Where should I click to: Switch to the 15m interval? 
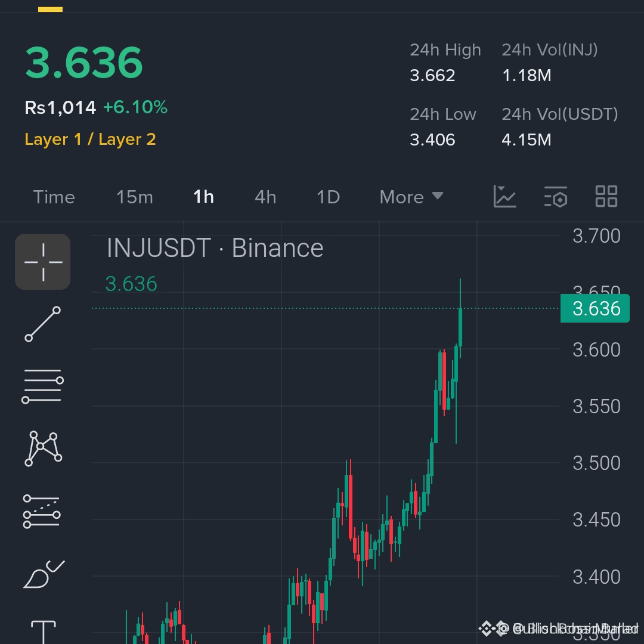135,197
